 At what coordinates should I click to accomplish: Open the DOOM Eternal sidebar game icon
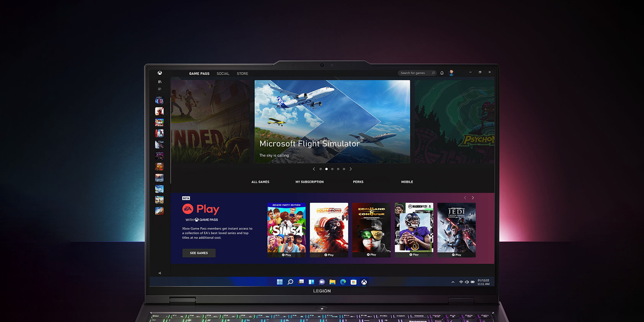(159, 166)
